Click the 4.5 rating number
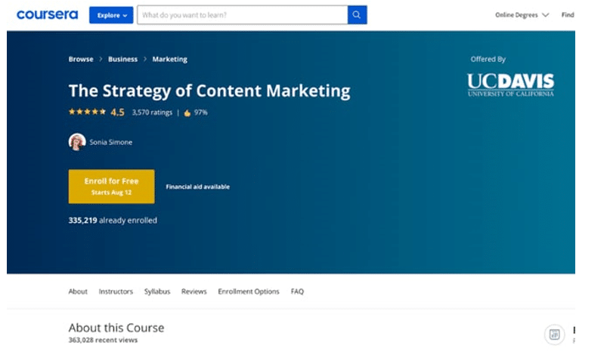 pos(117,113)
